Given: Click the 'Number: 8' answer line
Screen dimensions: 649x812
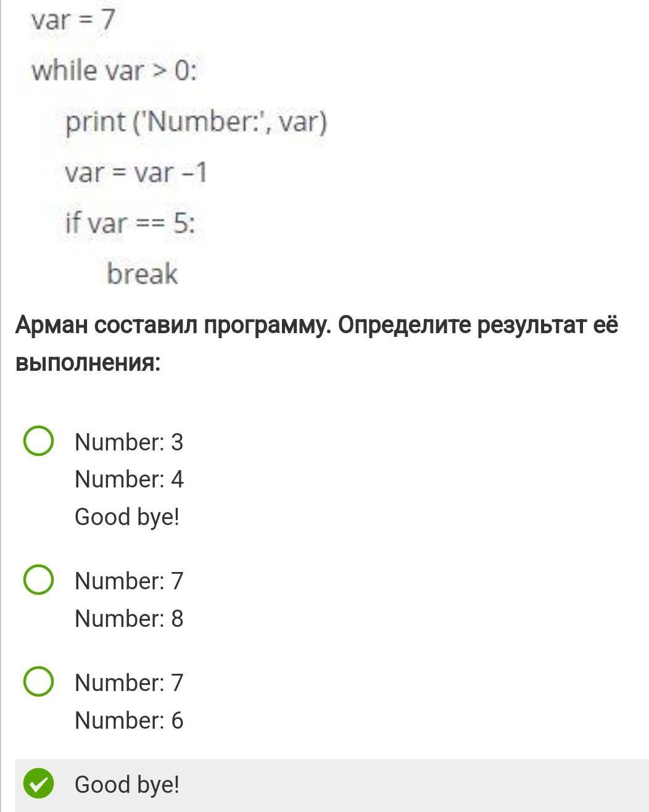Looking at the screenshot, I should tap(129, 618).
